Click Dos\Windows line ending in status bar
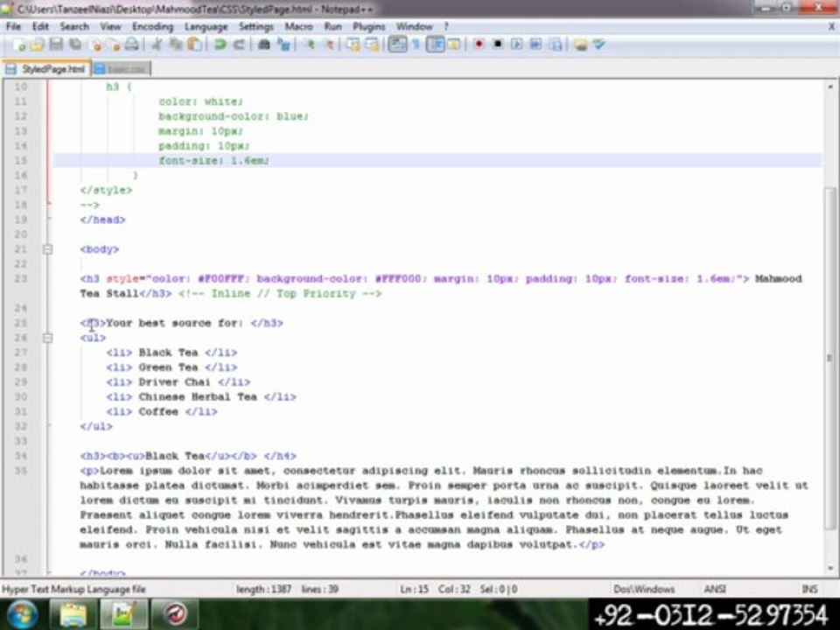This screenshot has height=630, width=840. 644,589
